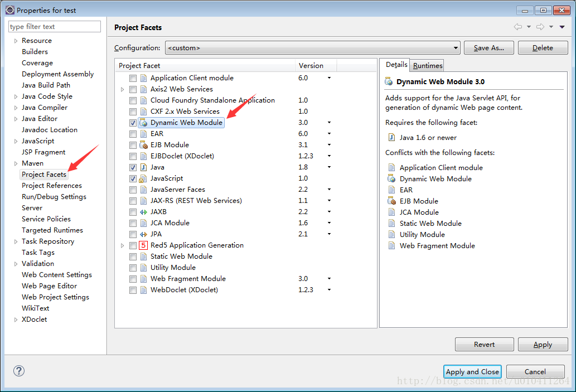Screen dimensions: 576x392
Task: Uncheck the JavaScript facet checkbox
Action: pyautogui.click(x=133, y=179)
